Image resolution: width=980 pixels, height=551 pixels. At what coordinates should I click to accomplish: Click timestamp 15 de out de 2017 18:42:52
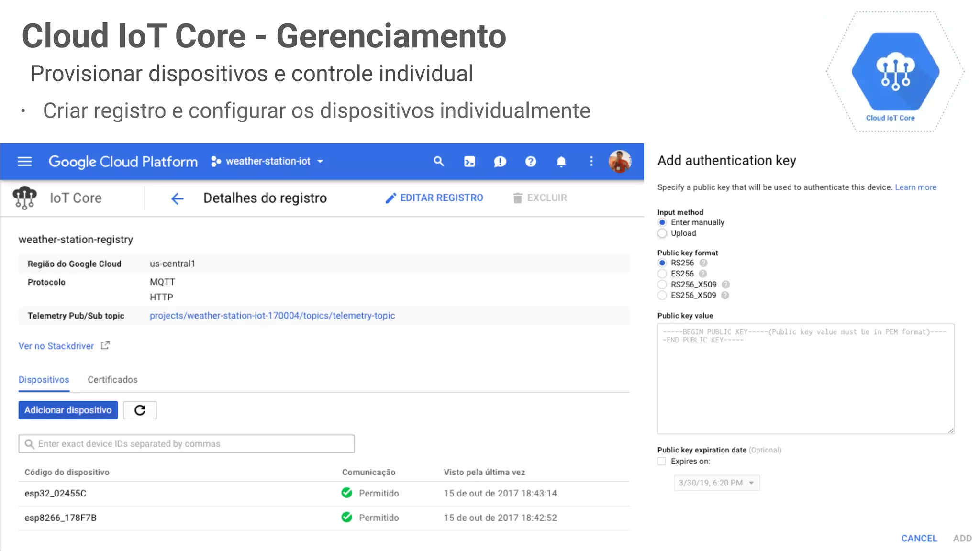click(x=500, y=518)
